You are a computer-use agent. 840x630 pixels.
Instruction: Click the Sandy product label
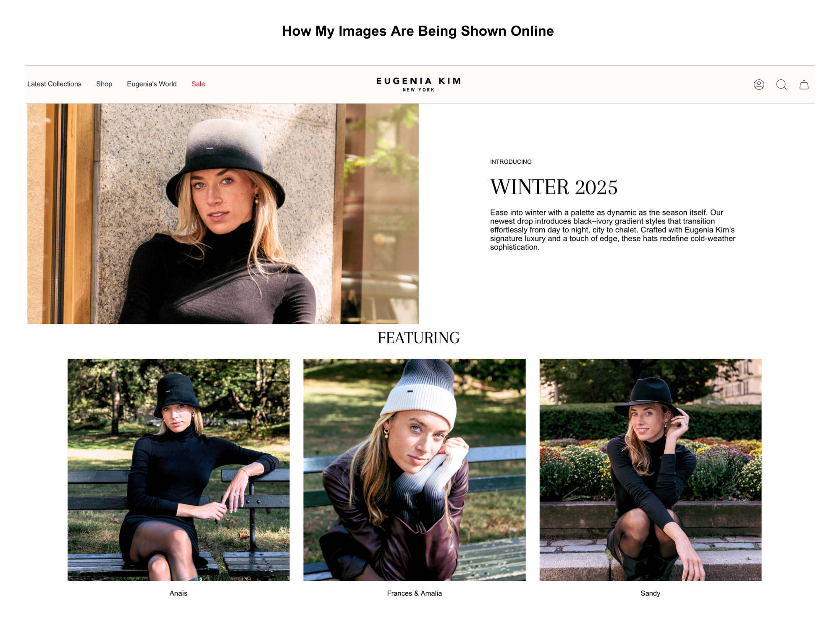pyautogui.click(x=650, y=593)
